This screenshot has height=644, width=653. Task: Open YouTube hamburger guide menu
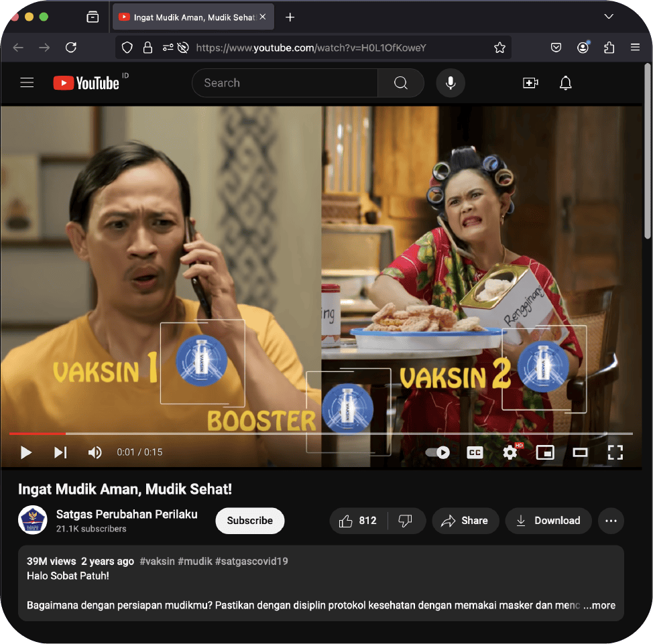tap(27, 83)
